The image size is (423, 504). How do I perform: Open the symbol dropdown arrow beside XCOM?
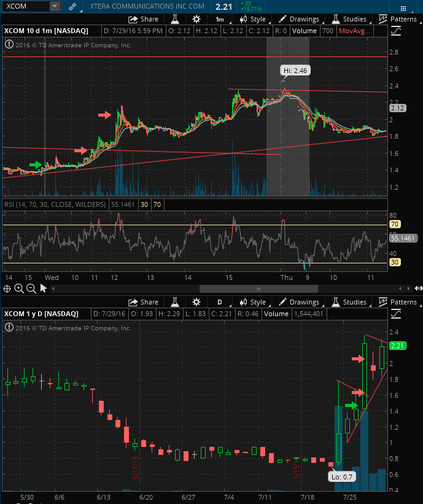pos(55,6)
